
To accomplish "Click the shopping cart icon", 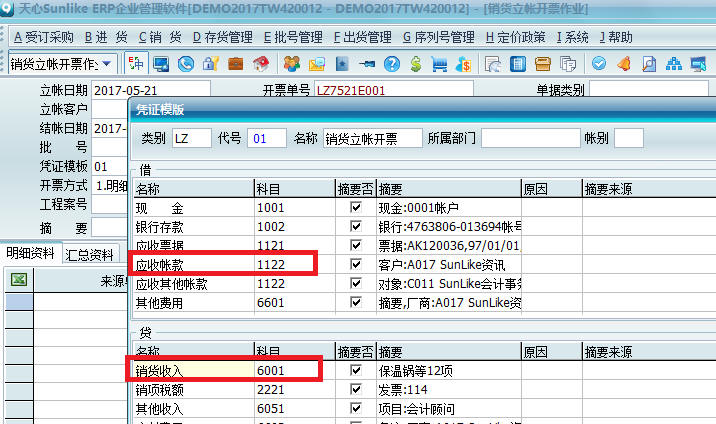I will tap(439, 64).
